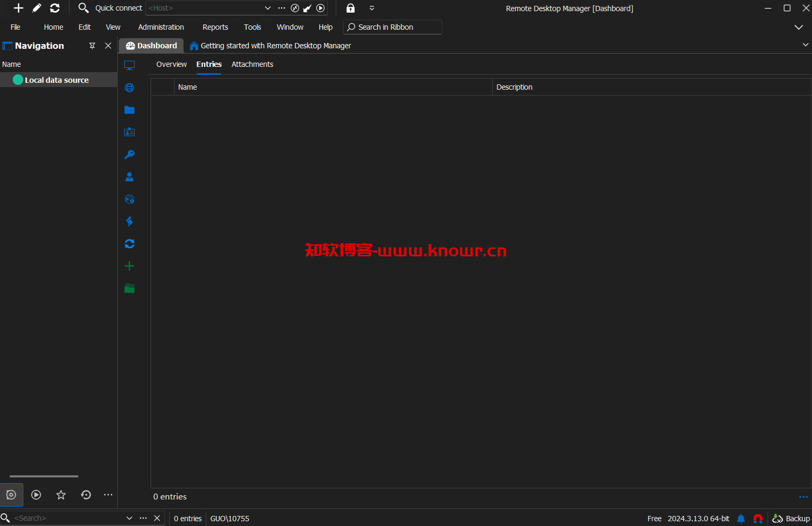The image size is (812, 526).
Task: Click the vault settings icon in Navigation footer
Action: (x=11, y=495)
